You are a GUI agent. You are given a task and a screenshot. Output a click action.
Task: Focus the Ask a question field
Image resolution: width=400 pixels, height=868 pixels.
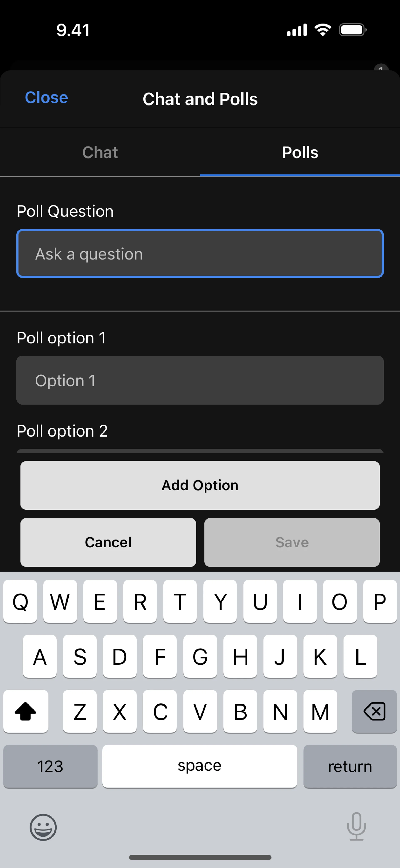(x=200, y=253)
